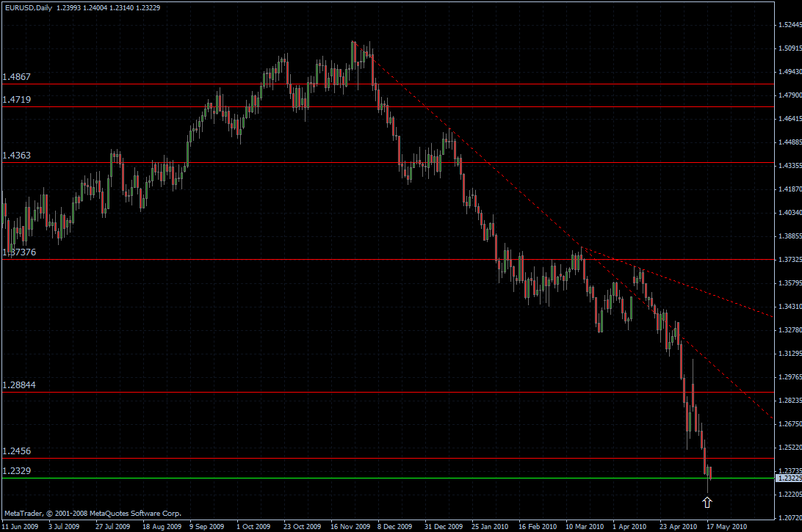Click the 1.47900 price scale value
The width and height of the screenshot is (802, 532).
(790, 95)
